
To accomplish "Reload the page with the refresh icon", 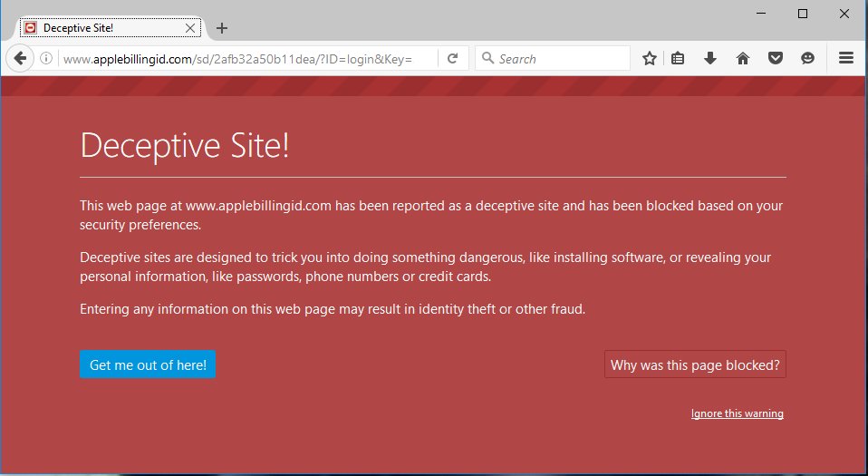I will [453, 58].
